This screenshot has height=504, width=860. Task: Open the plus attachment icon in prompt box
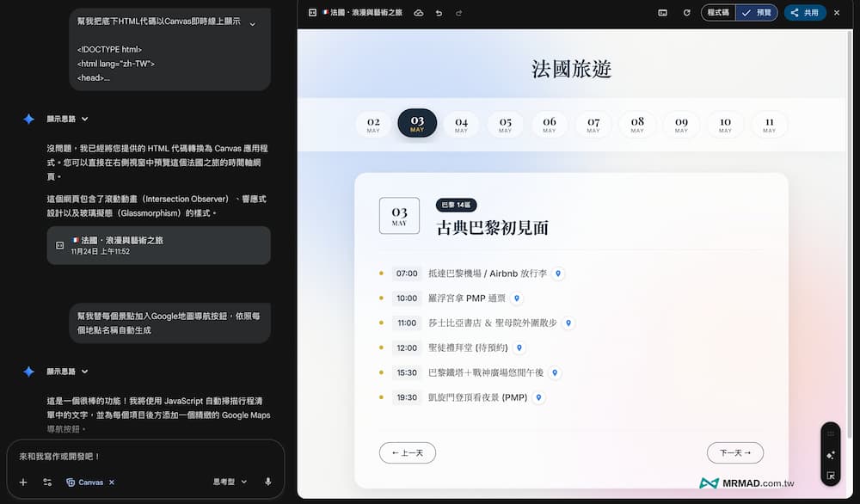pyautogui.click(x=22, y=482)
